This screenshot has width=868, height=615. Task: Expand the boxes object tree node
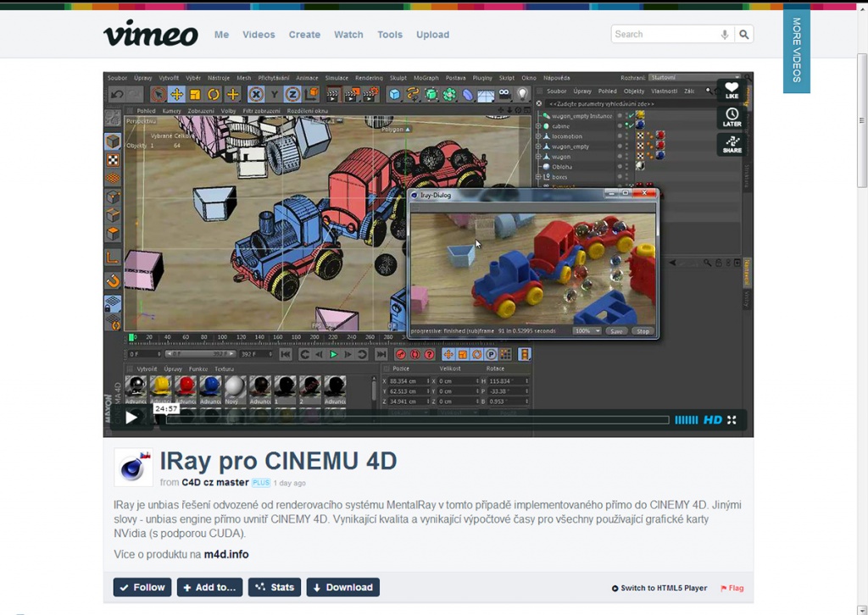pyautogui.click(x=538, y=177)
